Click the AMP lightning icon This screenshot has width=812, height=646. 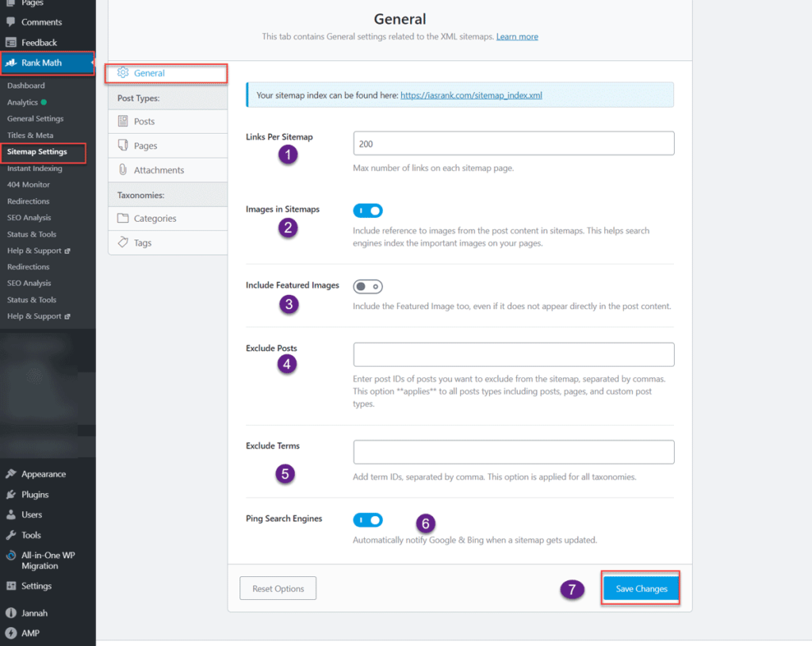tap(11, 633)
